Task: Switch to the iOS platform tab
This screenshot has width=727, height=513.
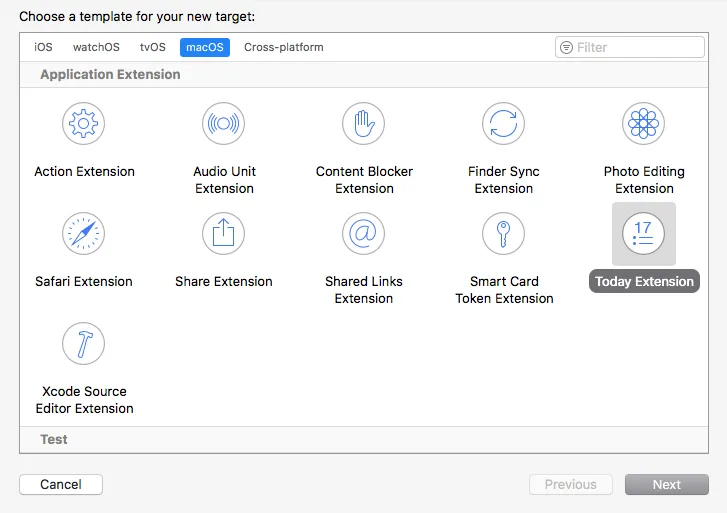Action: click(x=43, y=47)
